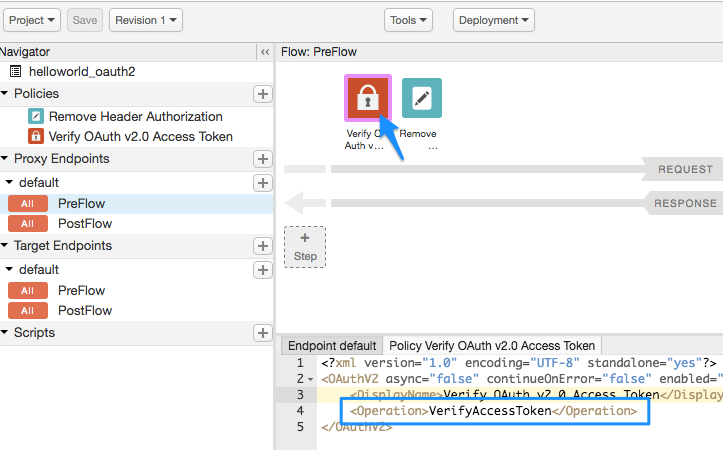Viewport: 723px width, 450px height.
Task: Open Remove Header Authorization policy in Navigator
Action: point(135,116)
